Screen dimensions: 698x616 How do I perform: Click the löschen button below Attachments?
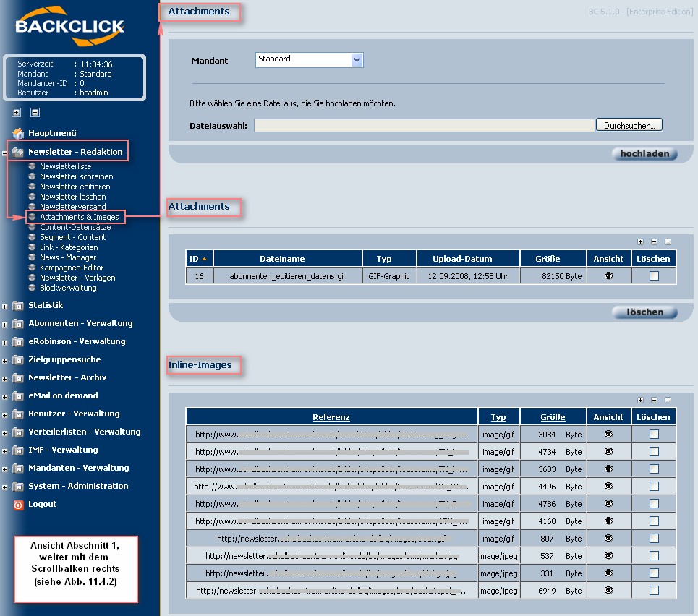click(644, 312)
